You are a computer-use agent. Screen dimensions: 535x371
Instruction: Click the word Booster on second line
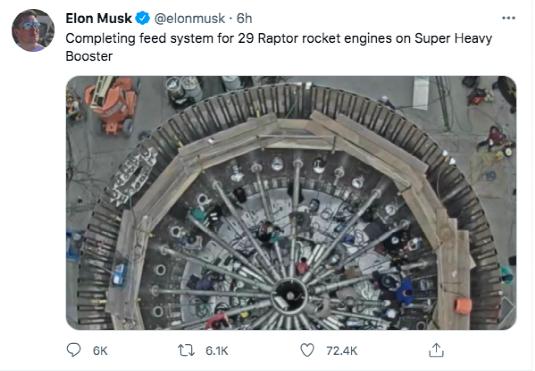89,56
